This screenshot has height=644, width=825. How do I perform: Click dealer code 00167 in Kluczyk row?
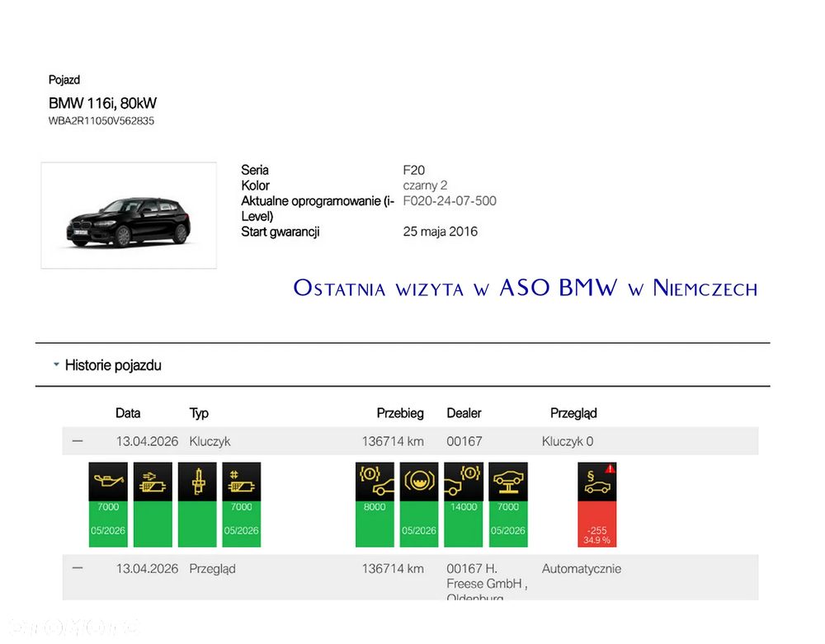[464, 442]
